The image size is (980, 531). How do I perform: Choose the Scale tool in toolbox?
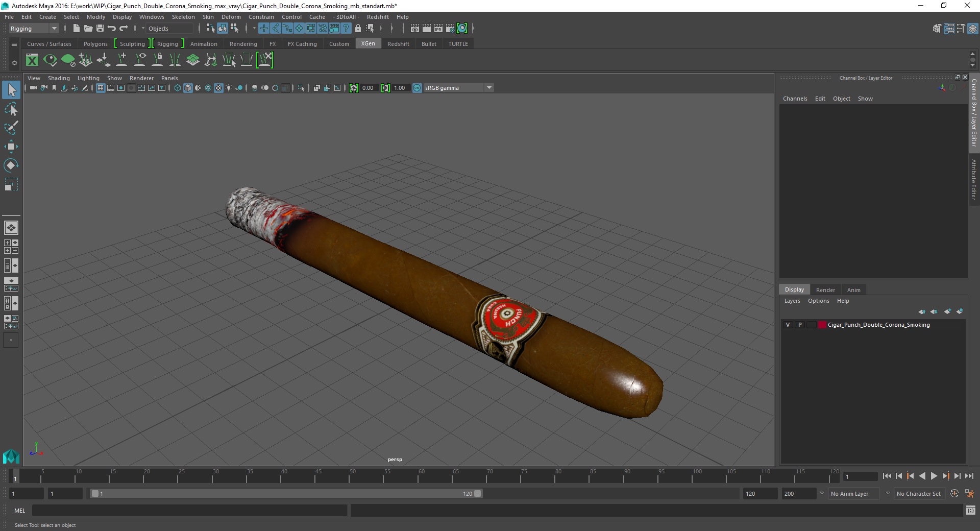pos(11,184)
